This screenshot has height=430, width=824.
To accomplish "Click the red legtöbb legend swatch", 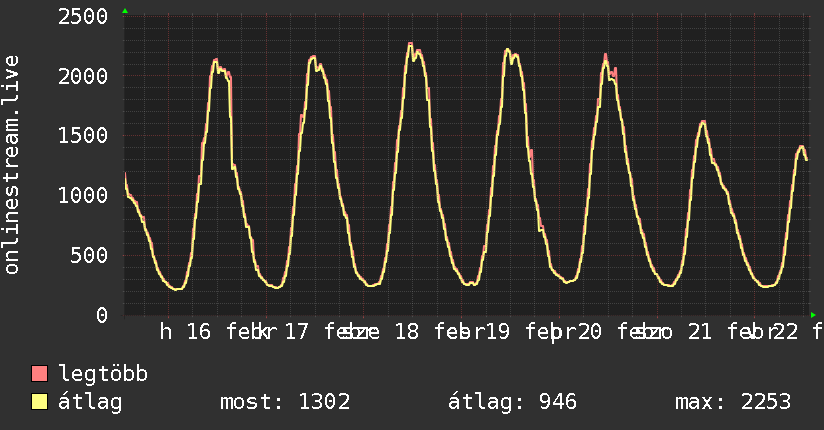I will (x=40, y=375).
